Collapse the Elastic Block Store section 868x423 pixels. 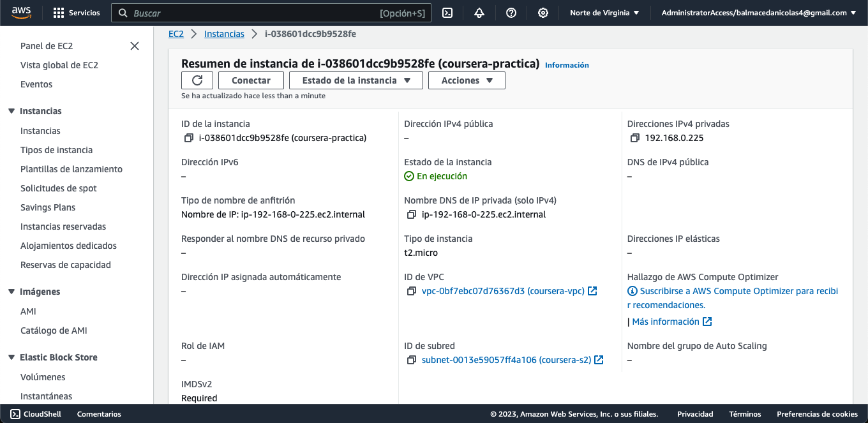[x=11, y=357]
